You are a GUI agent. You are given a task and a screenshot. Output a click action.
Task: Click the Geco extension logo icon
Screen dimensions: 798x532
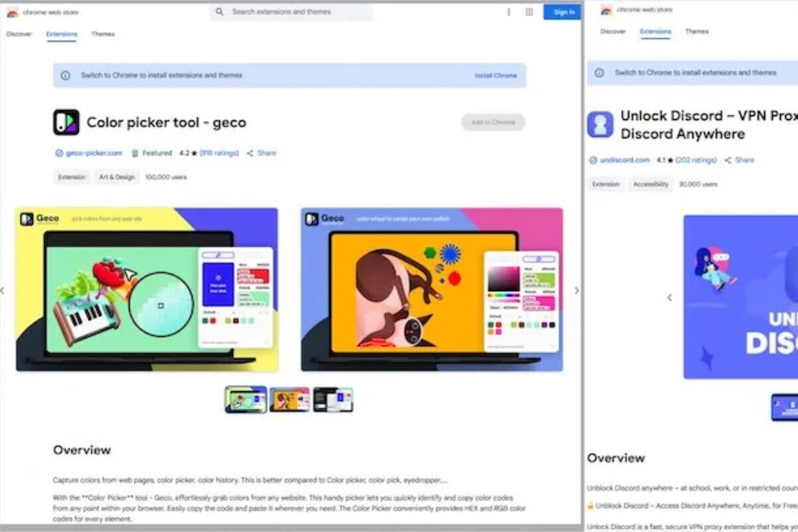(x=66, y=122)
